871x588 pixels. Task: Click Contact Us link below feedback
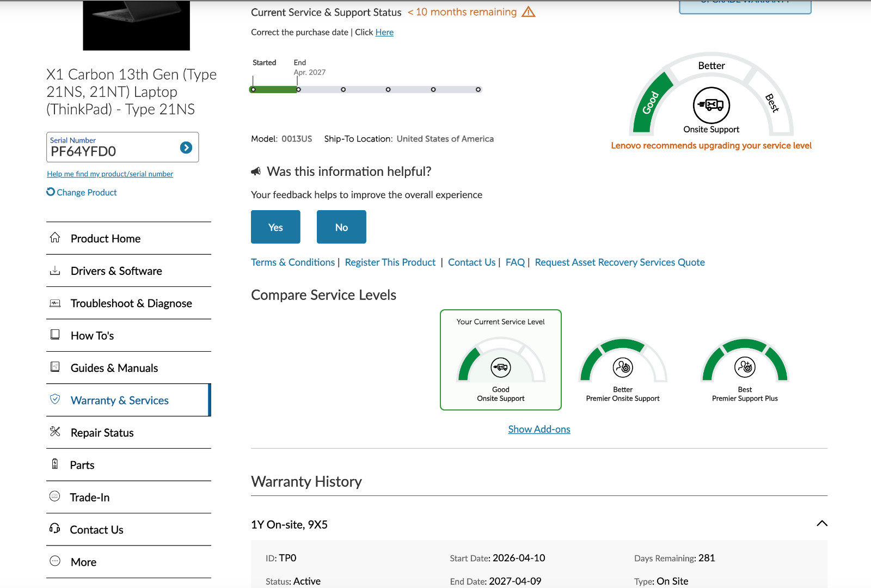pos(471,262)
